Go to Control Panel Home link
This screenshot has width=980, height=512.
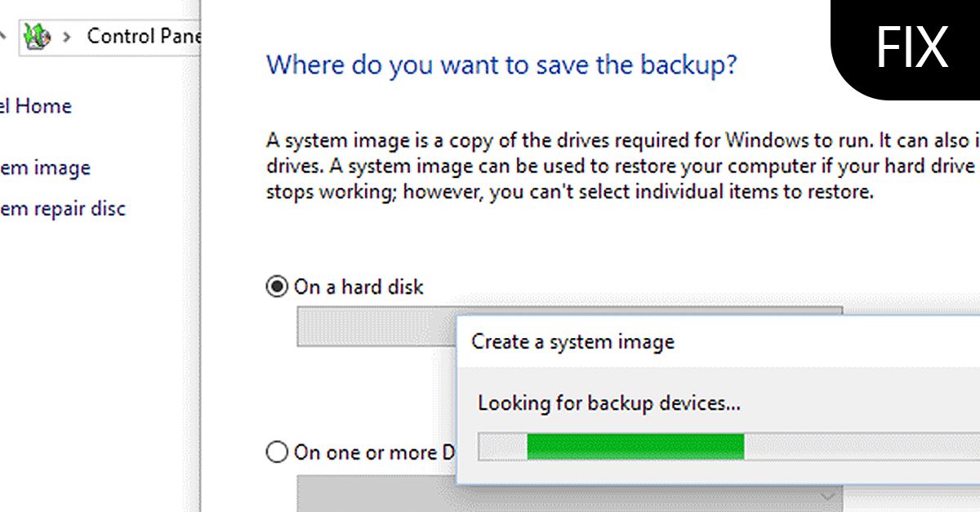click(x=36, y=106)
